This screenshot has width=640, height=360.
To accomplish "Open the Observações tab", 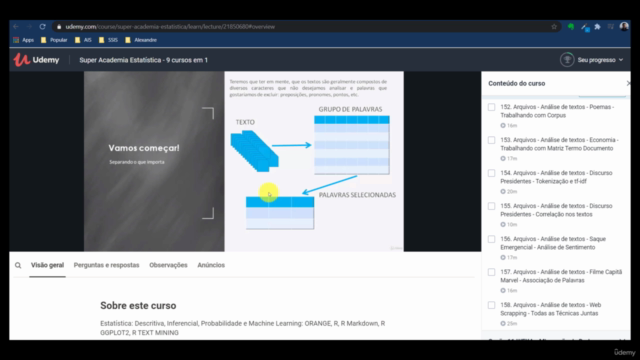I will coord(168,265).
